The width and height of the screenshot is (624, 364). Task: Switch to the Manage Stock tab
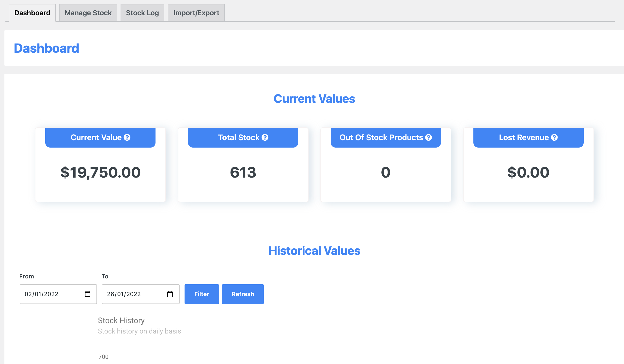(x=88, y=13)
